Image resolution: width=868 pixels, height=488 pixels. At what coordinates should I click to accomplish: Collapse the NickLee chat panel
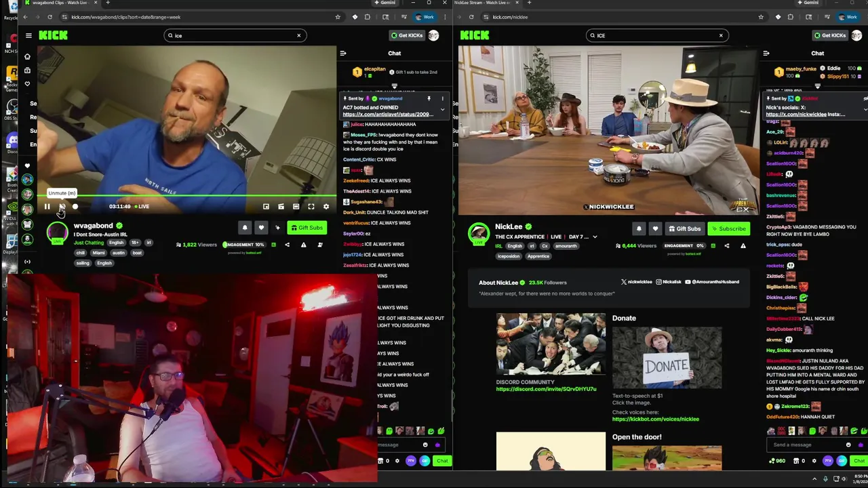coord(766,53)
